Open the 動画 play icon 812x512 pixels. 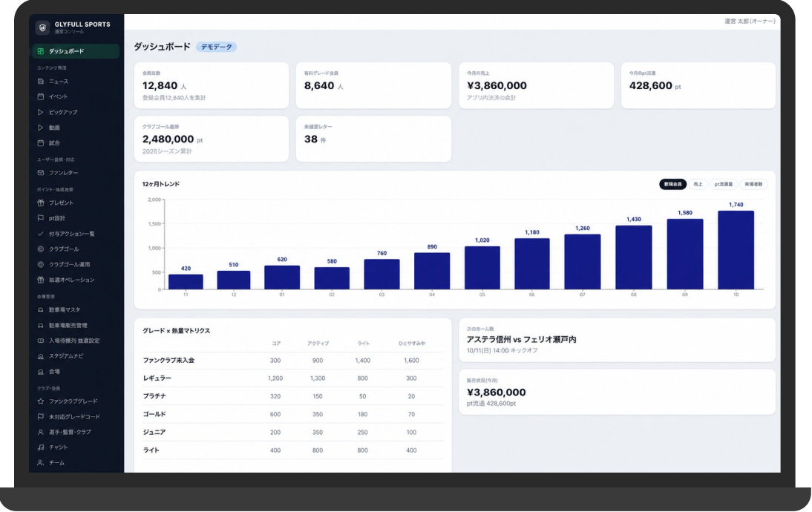pyautogui.click(x=40, y=128)
